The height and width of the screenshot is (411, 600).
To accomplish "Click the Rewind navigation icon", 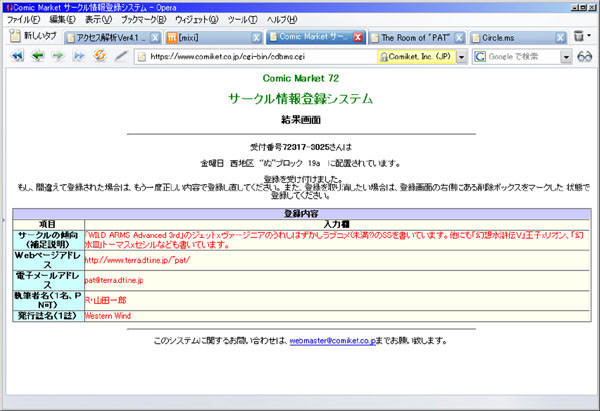I will [x=17, y=56].
